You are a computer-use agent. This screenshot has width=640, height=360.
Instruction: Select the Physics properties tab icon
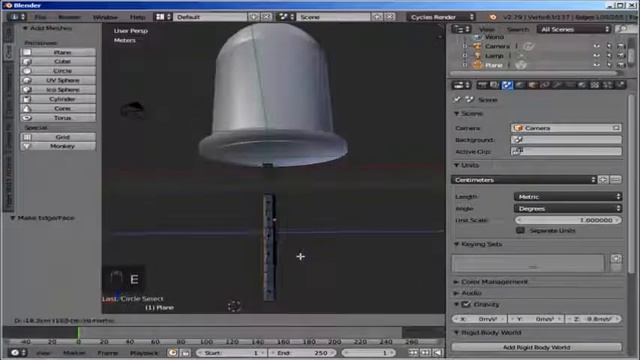click(x=620, y=85)
